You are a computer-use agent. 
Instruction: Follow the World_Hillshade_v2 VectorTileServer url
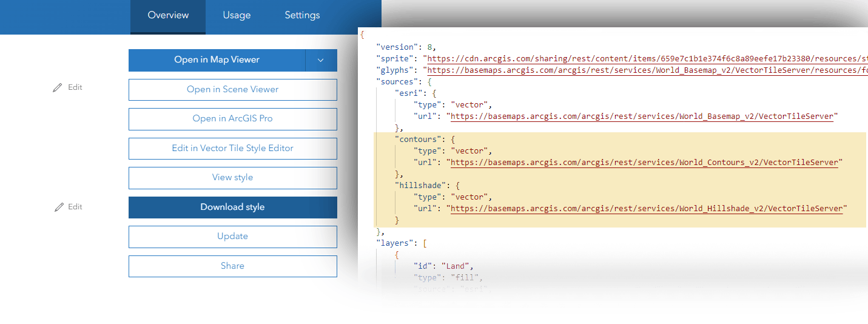[x=647, y=209]
